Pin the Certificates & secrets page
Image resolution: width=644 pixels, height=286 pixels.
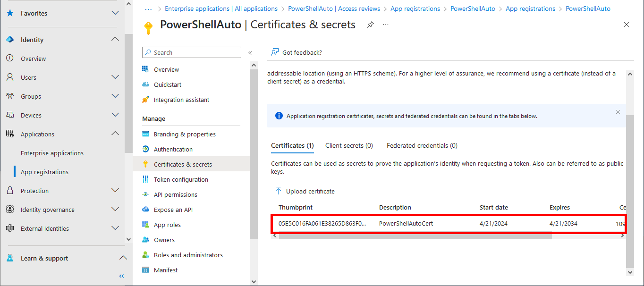pyautogui.click(x=371, y=25)
